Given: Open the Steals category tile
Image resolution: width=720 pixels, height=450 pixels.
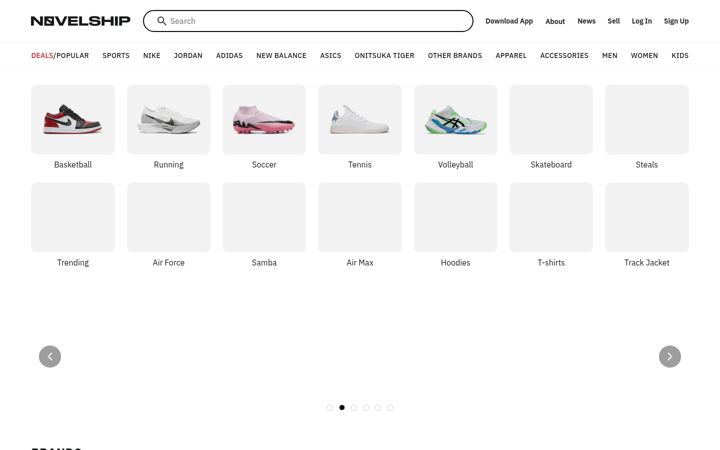Looking at the screenshot, I should (x=647, y=119).
